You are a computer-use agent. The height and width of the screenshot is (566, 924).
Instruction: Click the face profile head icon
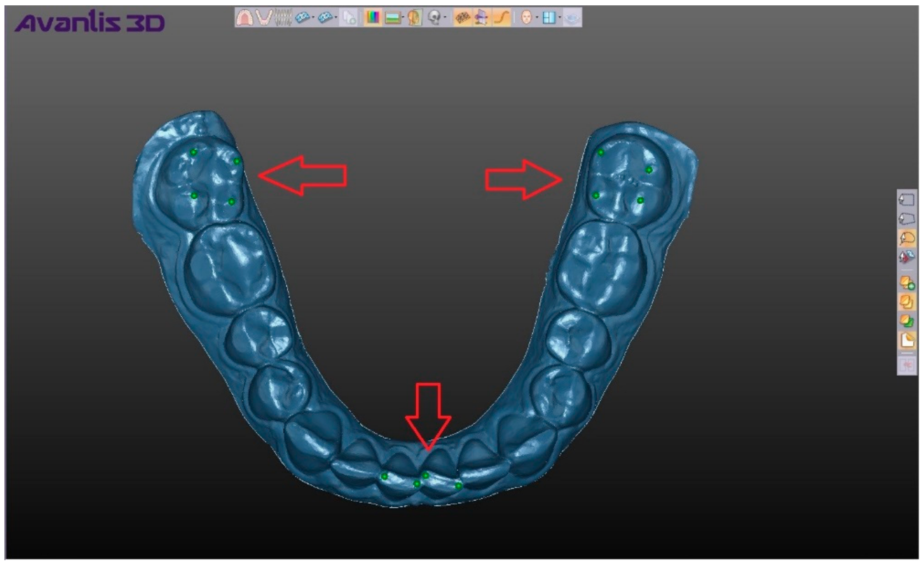click(x=414, y=17)
